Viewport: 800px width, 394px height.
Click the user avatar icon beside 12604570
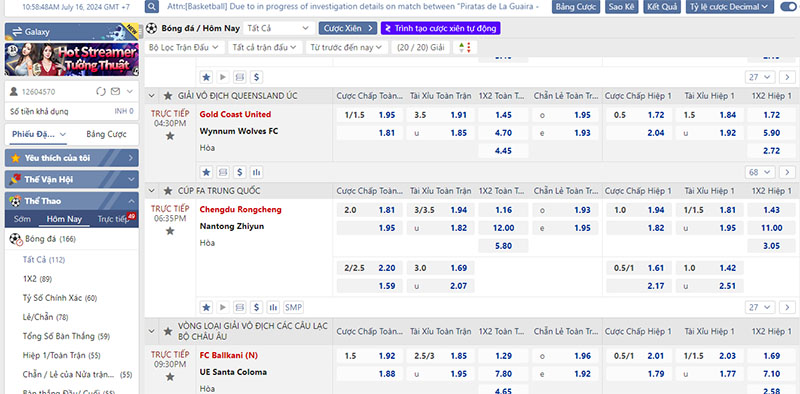point(14,91)
